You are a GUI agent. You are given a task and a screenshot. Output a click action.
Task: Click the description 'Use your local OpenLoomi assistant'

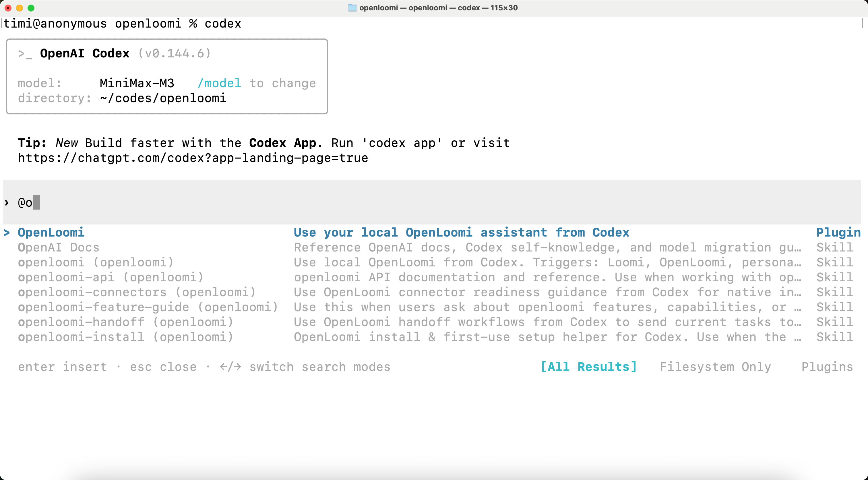point(462,233)
